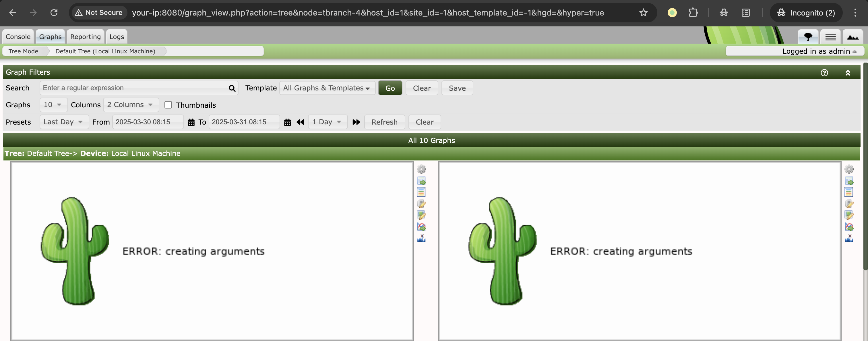This screenshot has height=341, width=868.
Task: Switch to List View icon at top right
Action: (830, 37)
